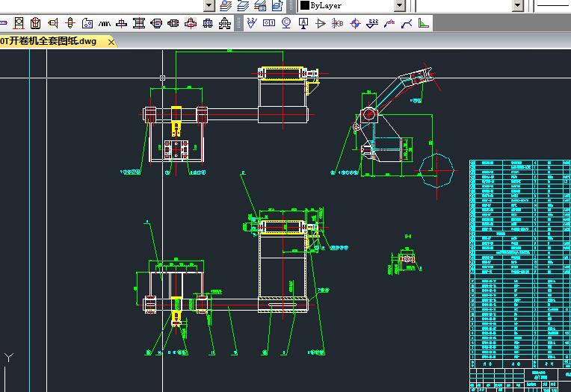Select the blue chamfer leader icon

[407, 23]
